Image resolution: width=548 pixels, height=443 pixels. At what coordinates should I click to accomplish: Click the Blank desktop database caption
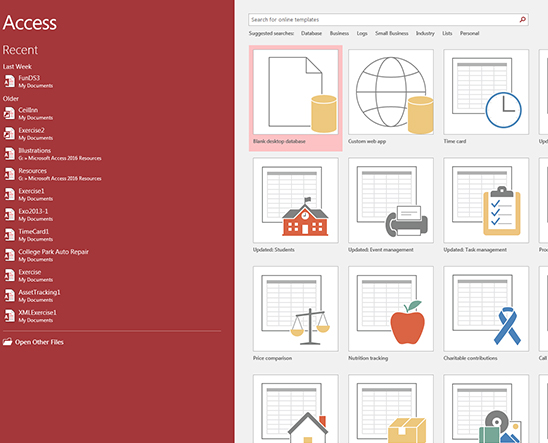(x=279, y=141)
